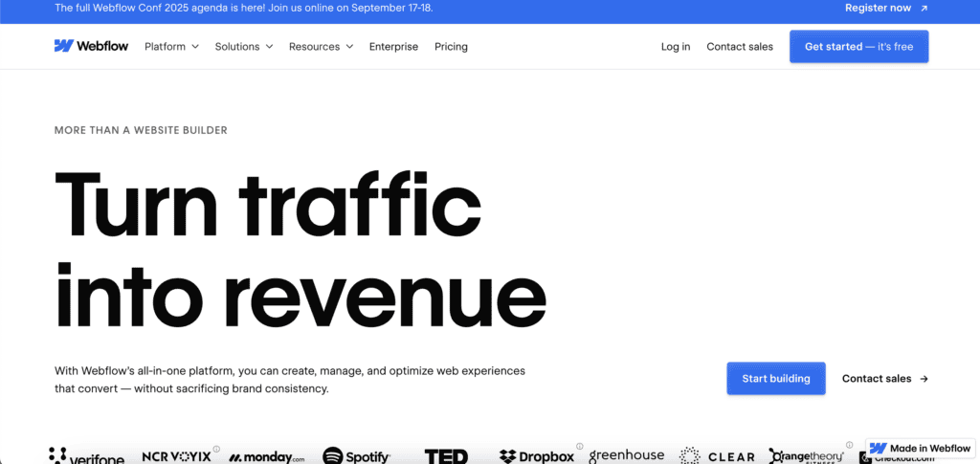Click the info icon beside Orangetheory logo
The width and height of the screenshot is (980, 464).
850,446
